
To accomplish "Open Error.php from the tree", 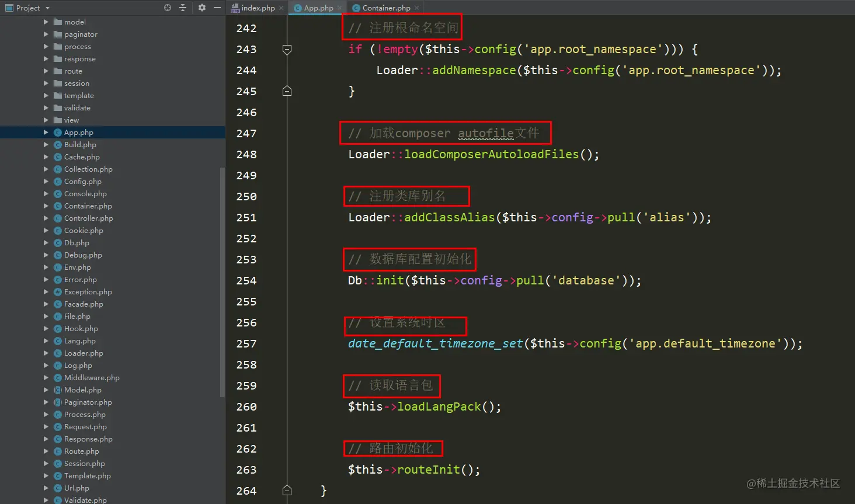I will pos(80,280).
